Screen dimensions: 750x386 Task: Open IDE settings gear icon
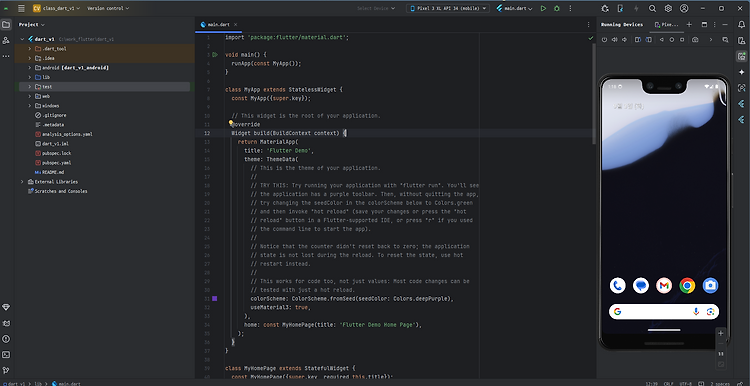(668, 8)
